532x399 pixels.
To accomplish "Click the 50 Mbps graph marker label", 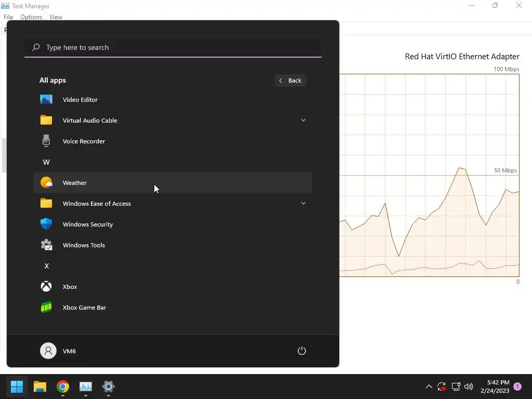I will click(x=505, y=170).
